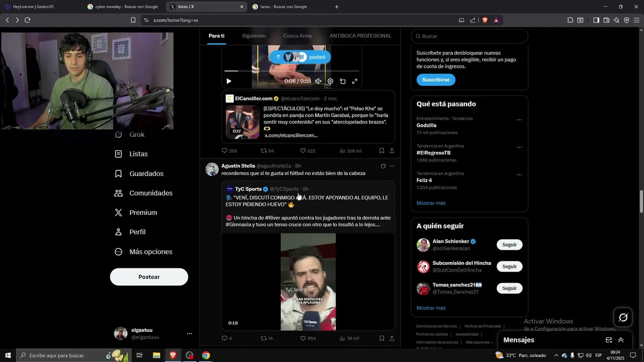Open Windows Task View button
This screenshot has height=362, width=644.
139,355
